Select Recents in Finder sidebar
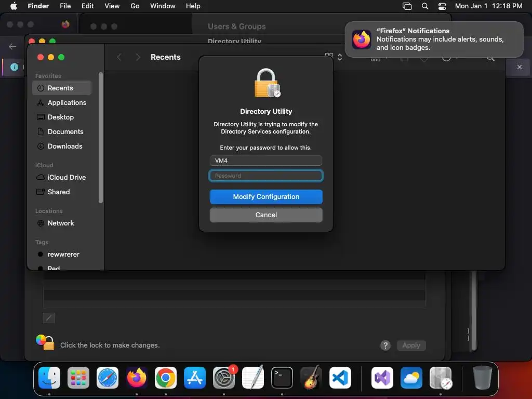This screenshot has height=399, width=532. (x=62, y=88)
